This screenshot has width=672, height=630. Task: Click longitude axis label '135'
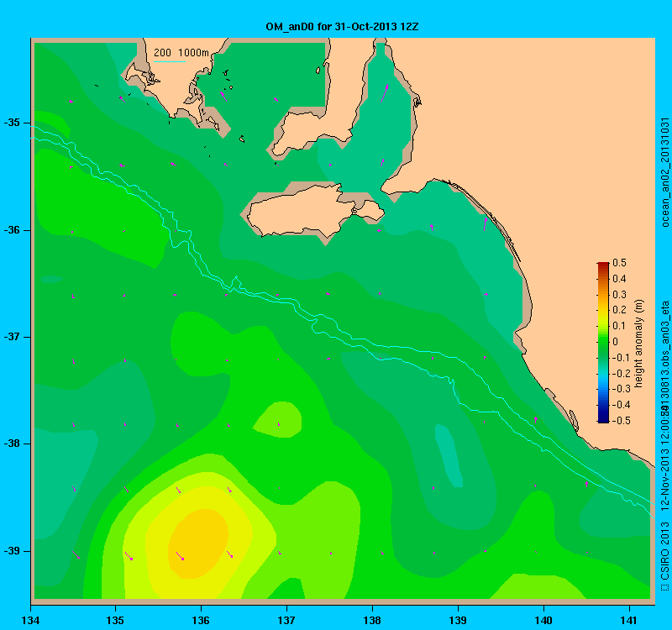tap(115, 620)
